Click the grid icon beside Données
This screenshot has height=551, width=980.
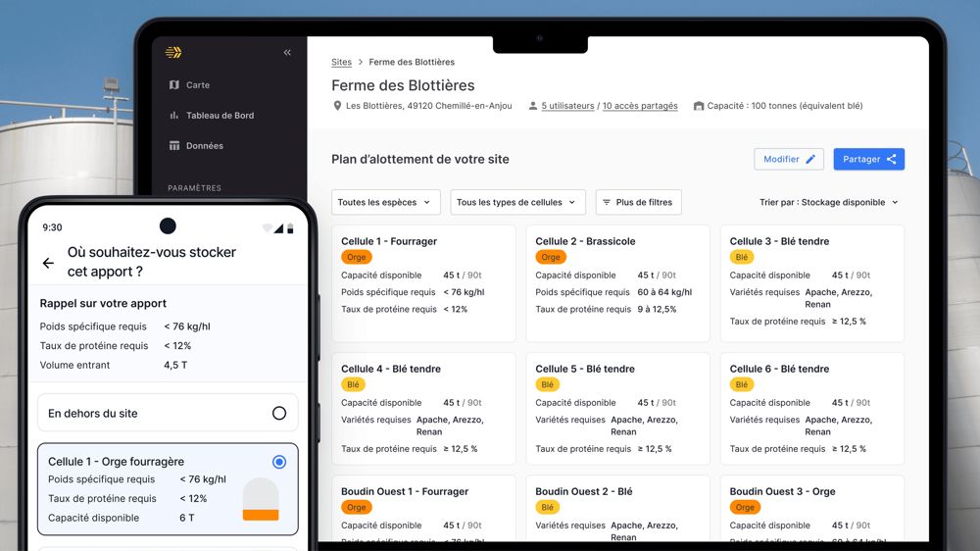point(174,146)
